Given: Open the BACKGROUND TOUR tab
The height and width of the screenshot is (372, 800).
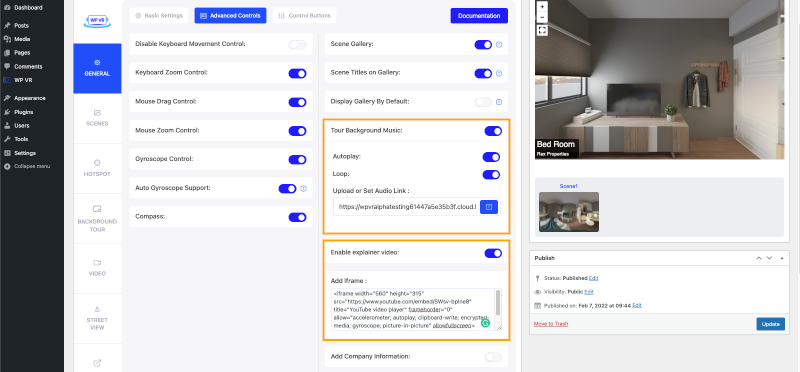Looking at the screenshot, I should pyautogui.click(x=97, y=218).
